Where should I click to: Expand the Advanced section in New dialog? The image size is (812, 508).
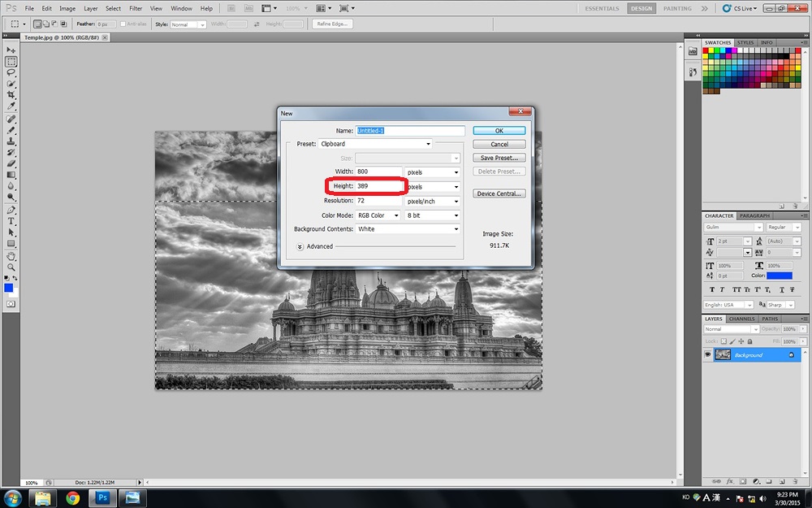(300, 246)
